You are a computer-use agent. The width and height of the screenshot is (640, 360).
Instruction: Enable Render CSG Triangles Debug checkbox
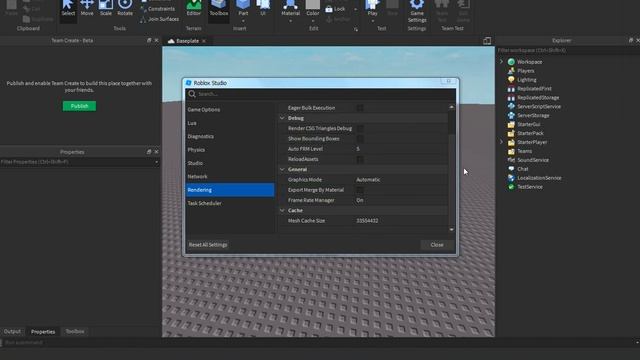(x=360, y=129)
